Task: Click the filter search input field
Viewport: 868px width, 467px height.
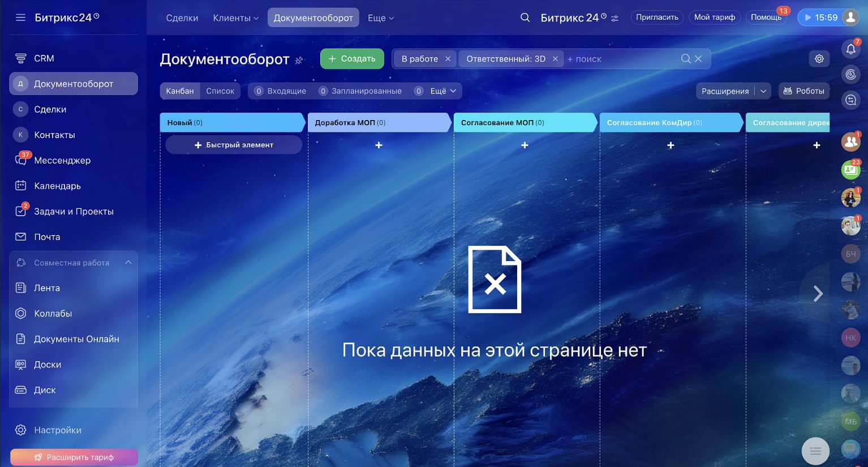Action: [x=622, y=59]
